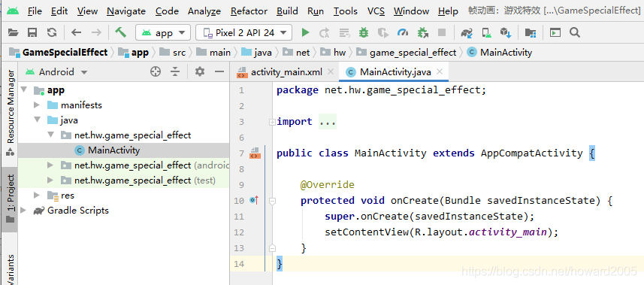This screenshot has width=644, height=285.
Task: Close the MainActivity.java tab
Action: [440, 72]
